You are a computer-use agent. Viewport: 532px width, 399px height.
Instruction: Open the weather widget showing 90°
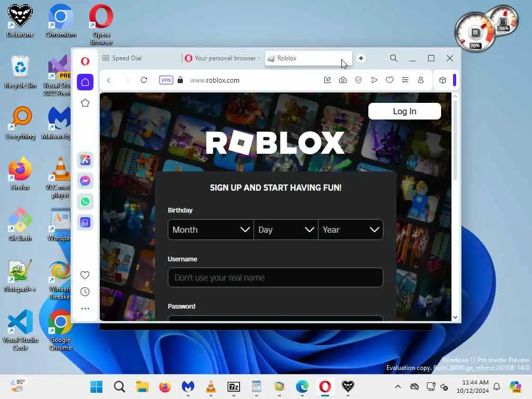click(17, 386)
